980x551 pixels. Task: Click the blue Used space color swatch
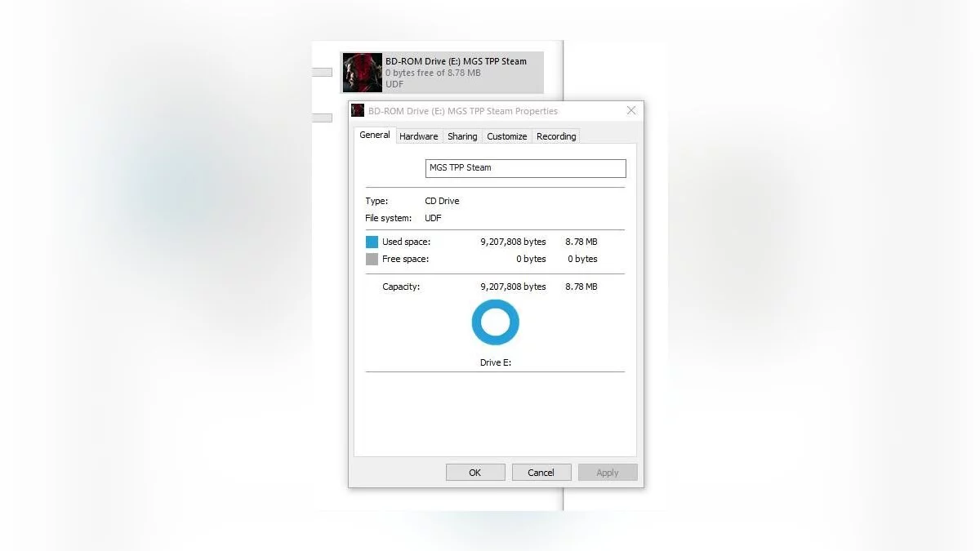372,242
